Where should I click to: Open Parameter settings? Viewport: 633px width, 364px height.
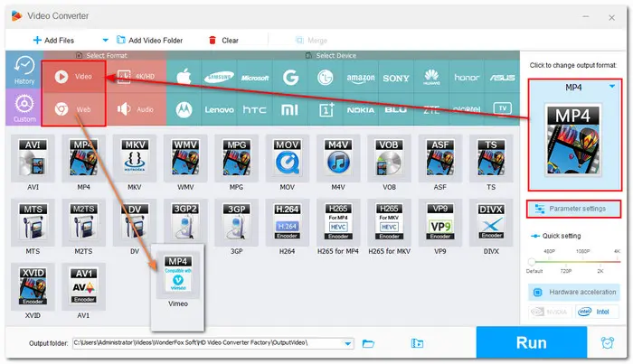[573, 209]
